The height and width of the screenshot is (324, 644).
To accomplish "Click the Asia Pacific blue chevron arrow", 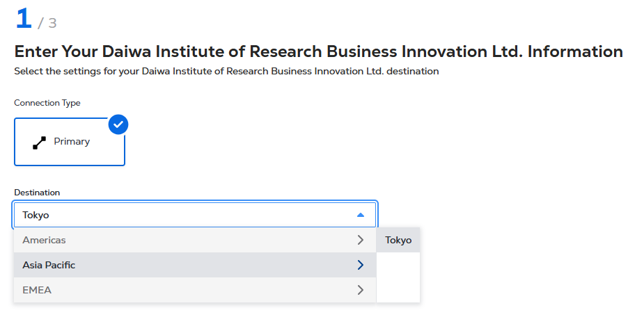I will (x=360, y=265).
